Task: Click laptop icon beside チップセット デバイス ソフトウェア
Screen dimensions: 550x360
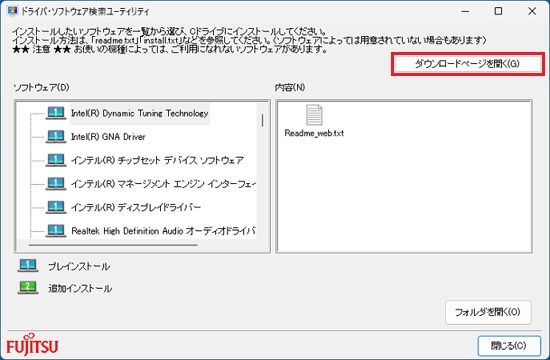Action: click(56, 160)
